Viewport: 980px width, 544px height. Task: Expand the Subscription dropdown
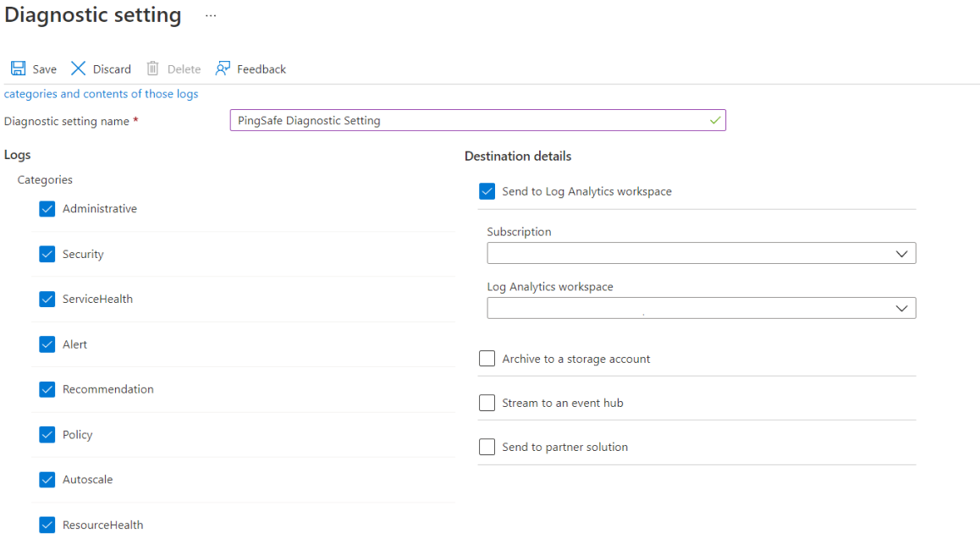point(701,254)
